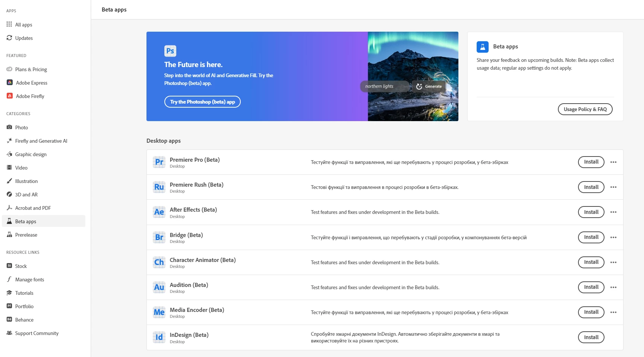Click the Premiere Rush (Beta) app icon
Screen dimensions: 644x357
159,187
